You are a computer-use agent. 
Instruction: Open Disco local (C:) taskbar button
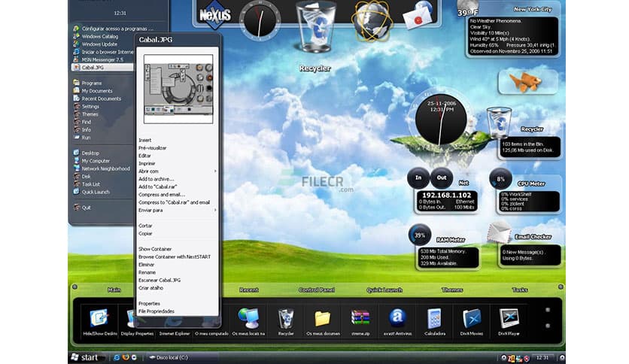coord(183,357)
